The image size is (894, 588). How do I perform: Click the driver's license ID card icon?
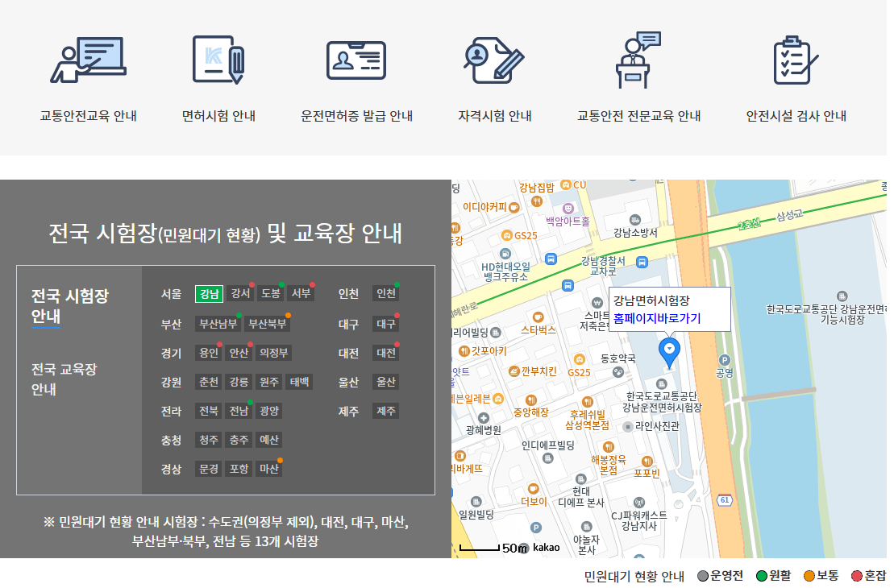[x=356, y=60]
